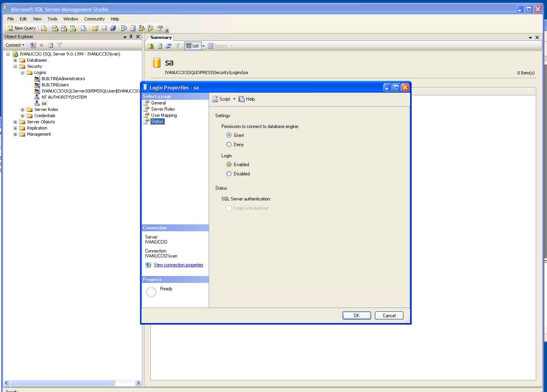Open the Community menu

pos(95,19)
